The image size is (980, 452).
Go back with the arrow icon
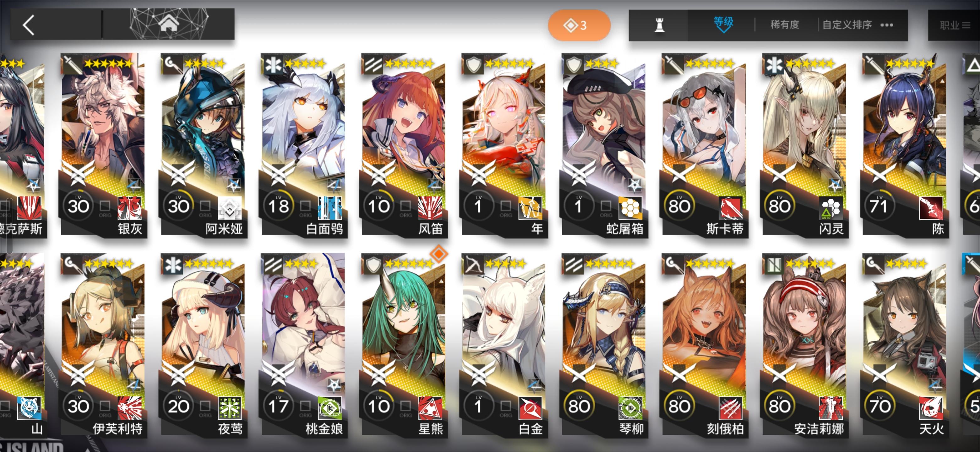(29, 25)
